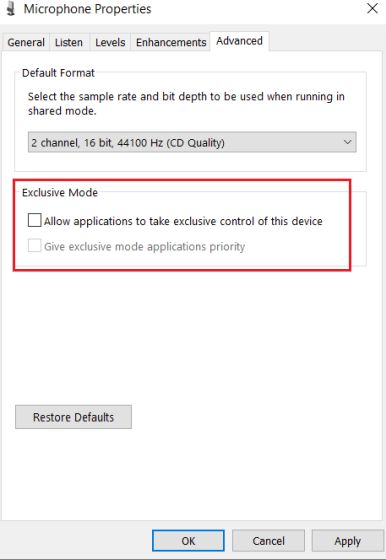Click the 'Give exclusive mode applications priority' text
Screen dimensions: 386x560
click(144, 246)
